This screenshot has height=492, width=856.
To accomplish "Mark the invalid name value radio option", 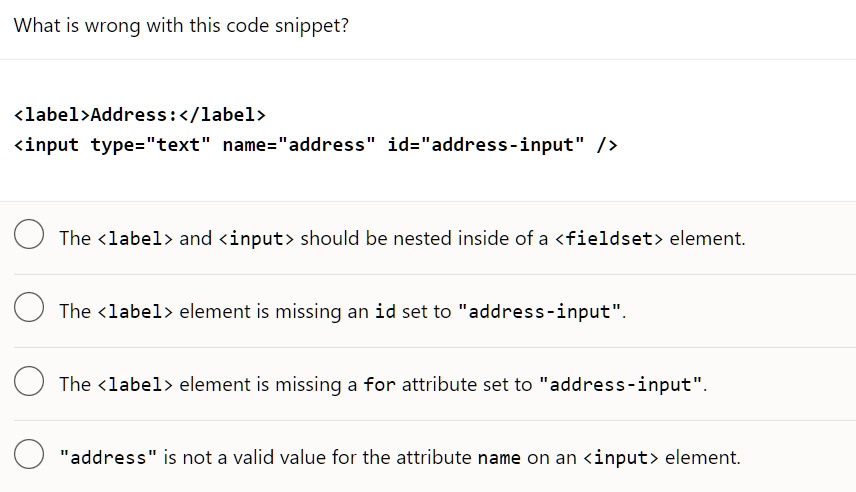I will 29,454.
